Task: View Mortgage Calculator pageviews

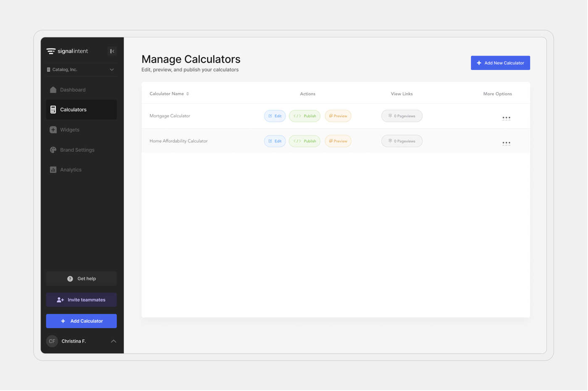Action: (x=402, y=116)
